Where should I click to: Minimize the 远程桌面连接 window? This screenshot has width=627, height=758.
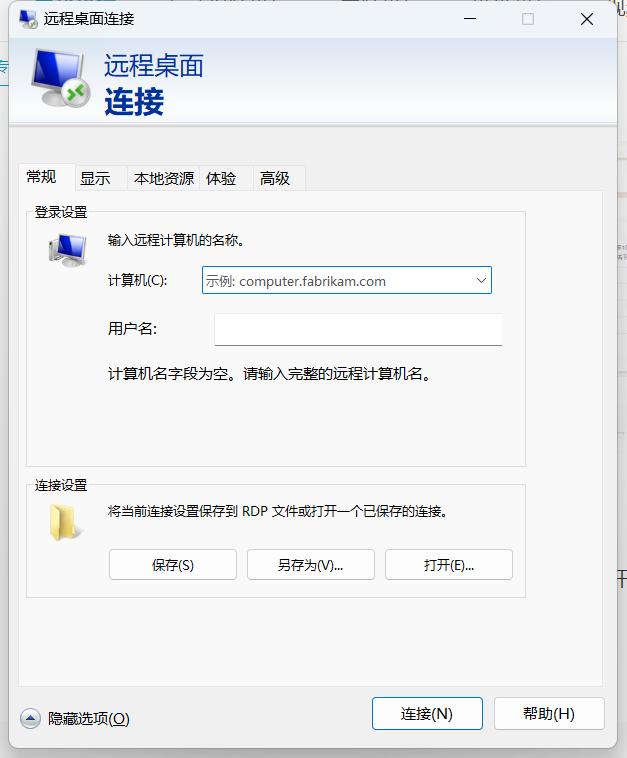(470, 19)
